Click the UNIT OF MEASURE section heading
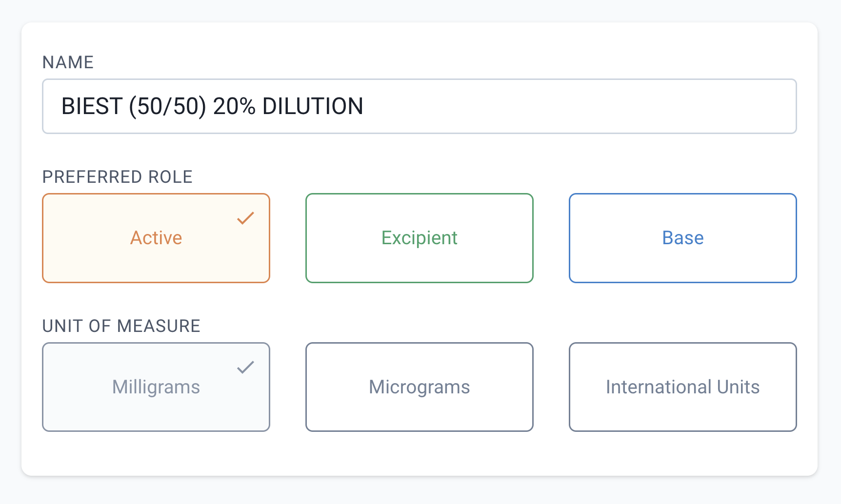The height and width of the screenshot is (504, 841). click(121, 326)
